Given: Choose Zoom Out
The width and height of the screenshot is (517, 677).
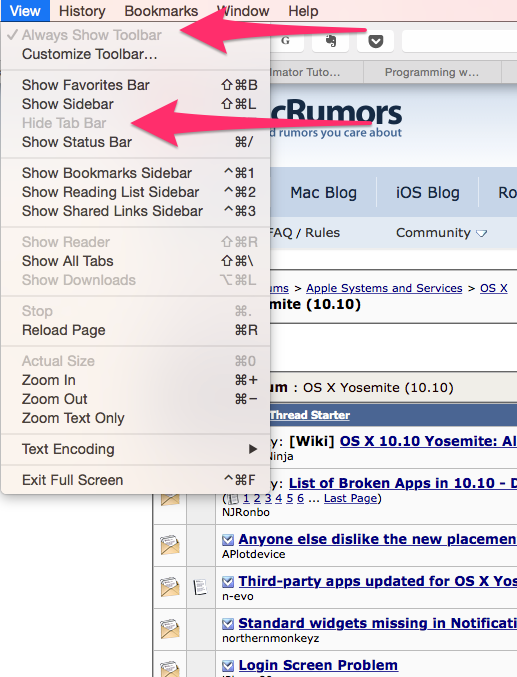Looking at the screenshot, I should (136, 399).
